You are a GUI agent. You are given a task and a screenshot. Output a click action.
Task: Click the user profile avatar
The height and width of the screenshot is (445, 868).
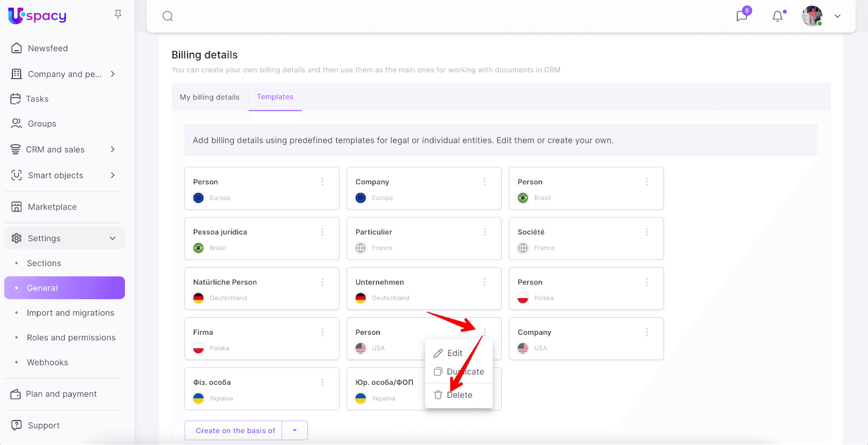pos(812,16)
